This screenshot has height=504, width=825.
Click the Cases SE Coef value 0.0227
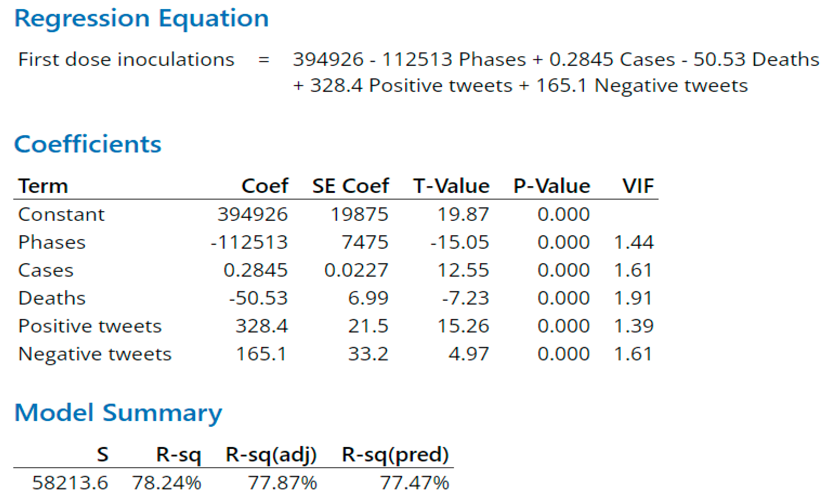(x=356, y=270)
